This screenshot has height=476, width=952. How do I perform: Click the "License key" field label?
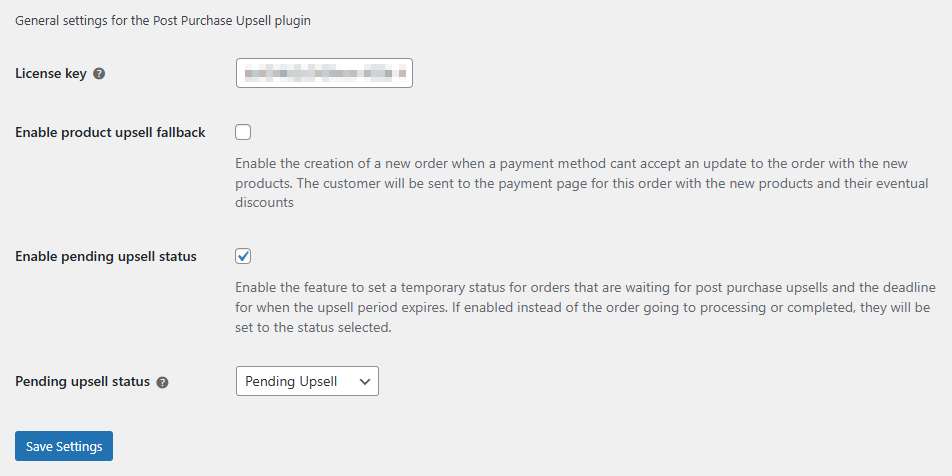tap(51, 74)
